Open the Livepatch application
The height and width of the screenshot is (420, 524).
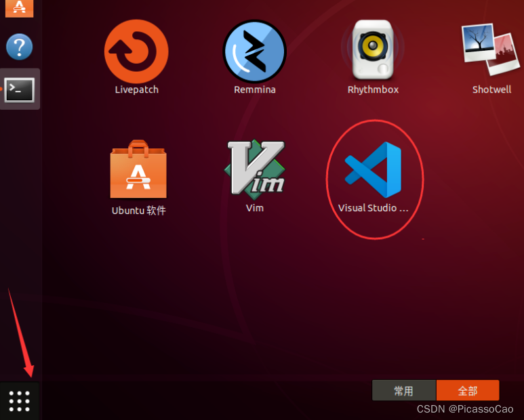[136, 51]
